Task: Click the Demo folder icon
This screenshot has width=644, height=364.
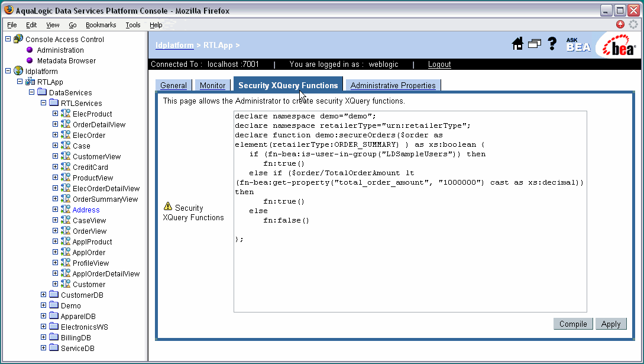Action: click(54, 305)
